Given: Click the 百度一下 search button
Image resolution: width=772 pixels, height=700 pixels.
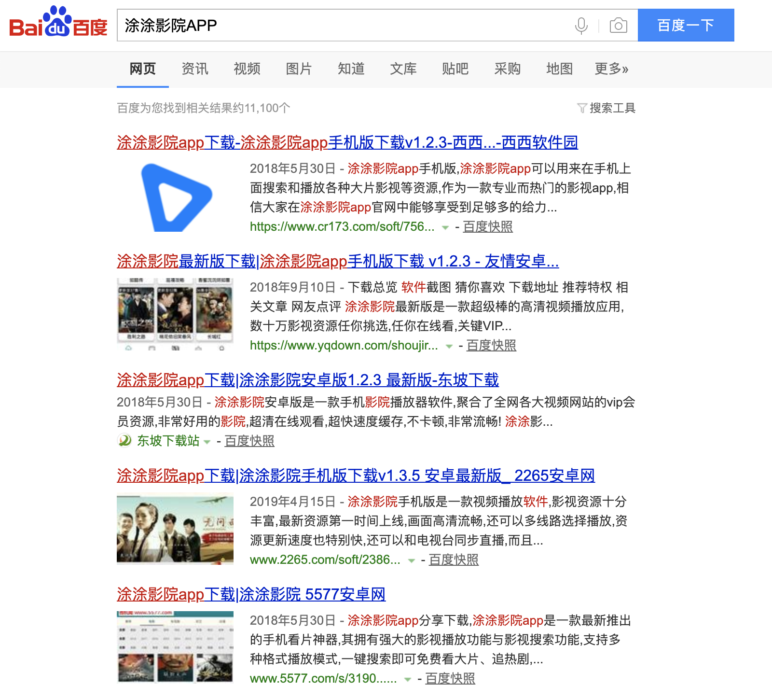Looking at the screenshot, I should (x=686, y=25).
